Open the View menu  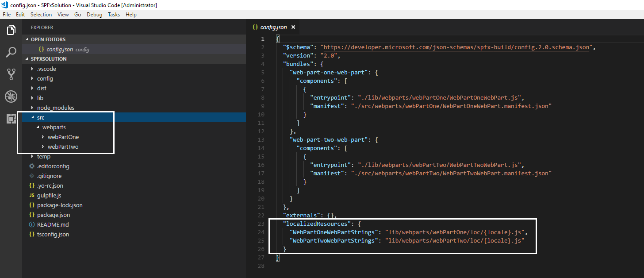(63, 15)
